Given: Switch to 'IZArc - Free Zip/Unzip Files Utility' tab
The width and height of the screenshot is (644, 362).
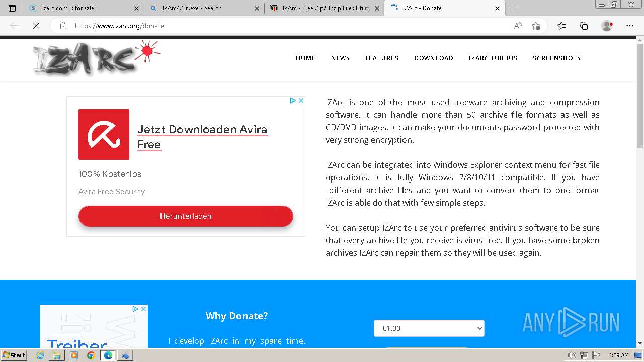Looking at the screenshot, I should pos(324,8).
